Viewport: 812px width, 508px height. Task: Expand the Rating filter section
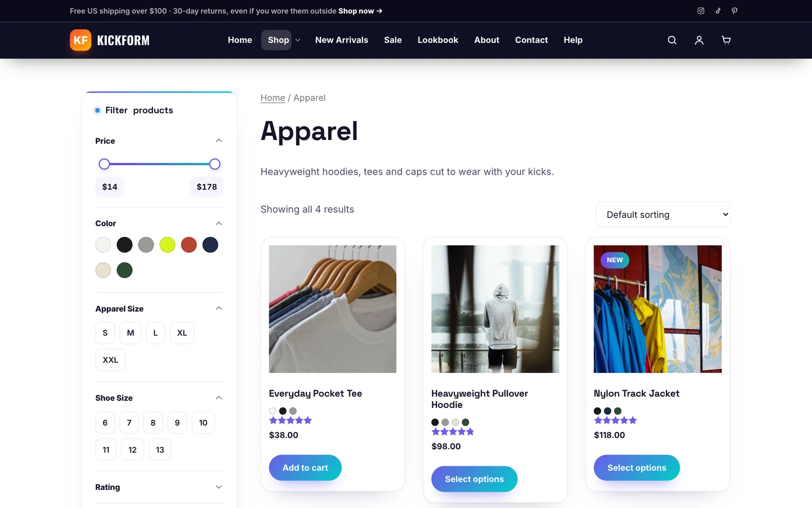coord(219,487)
